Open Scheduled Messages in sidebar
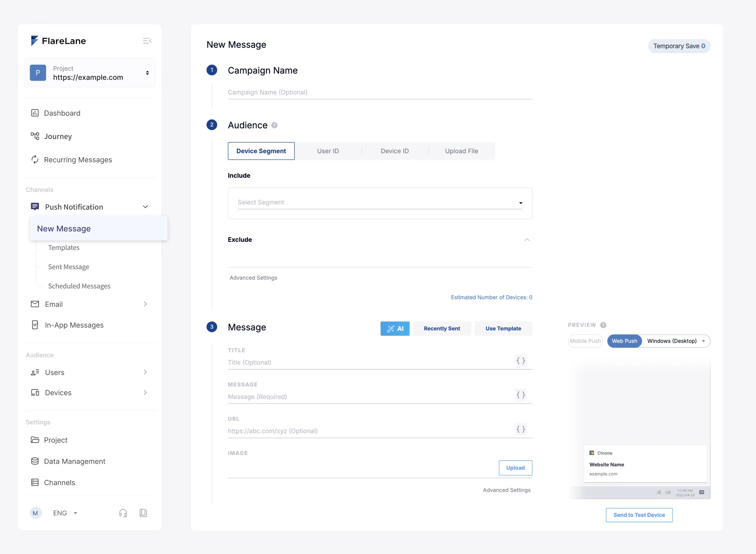756x554 pixels. coord(79,286)
